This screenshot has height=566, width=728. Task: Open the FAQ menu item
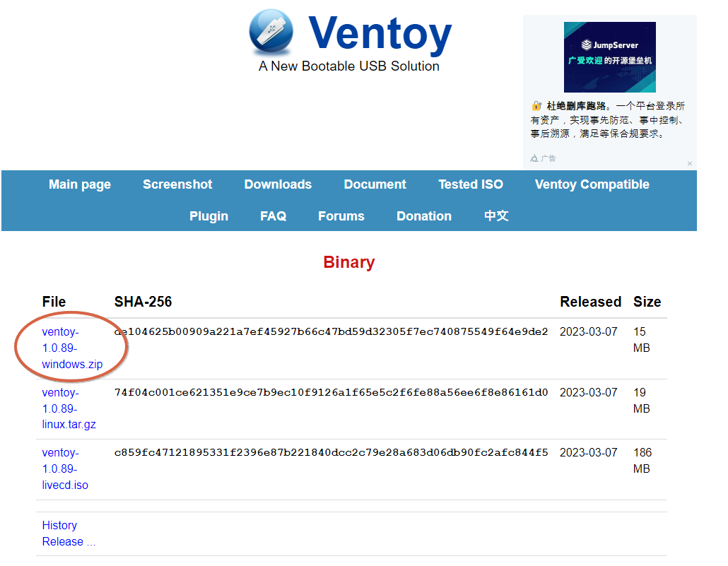tap(274, 216)
